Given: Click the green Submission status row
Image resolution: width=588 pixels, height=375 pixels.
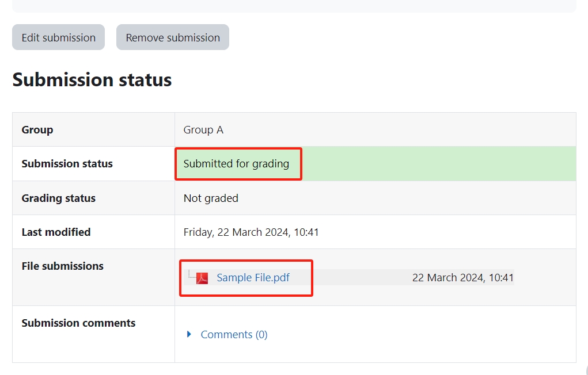Looking at the screenshot, I should pyautogui.click(x=403, y=163).
